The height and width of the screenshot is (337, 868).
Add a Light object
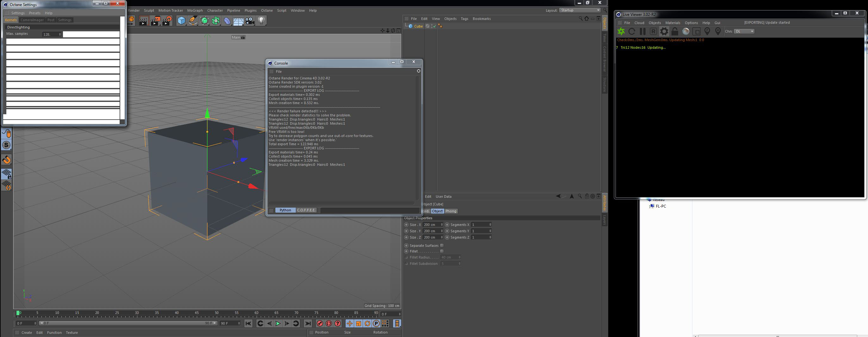tap(261, 21)
